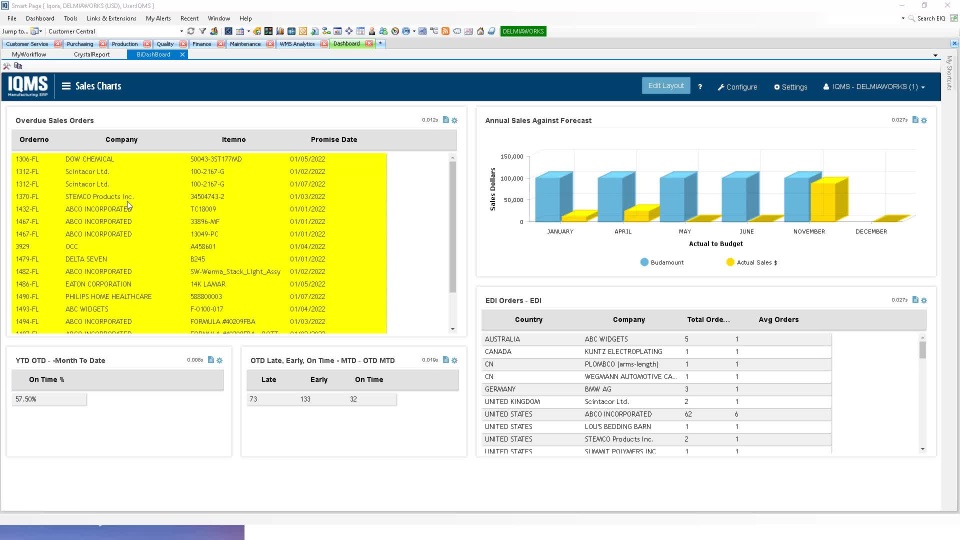Click the Jump to icon button

click(x=35, y=31)
